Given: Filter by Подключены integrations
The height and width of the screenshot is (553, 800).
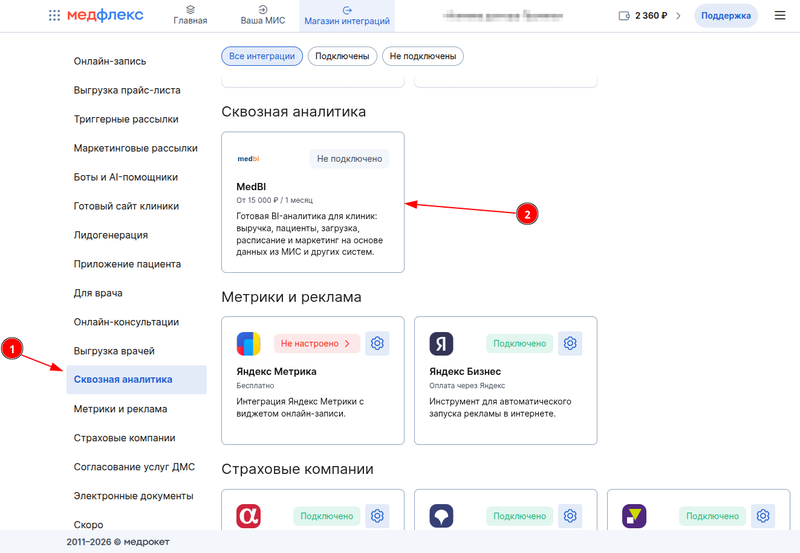Looking at the screenshot, I should (x=342, y=56).
